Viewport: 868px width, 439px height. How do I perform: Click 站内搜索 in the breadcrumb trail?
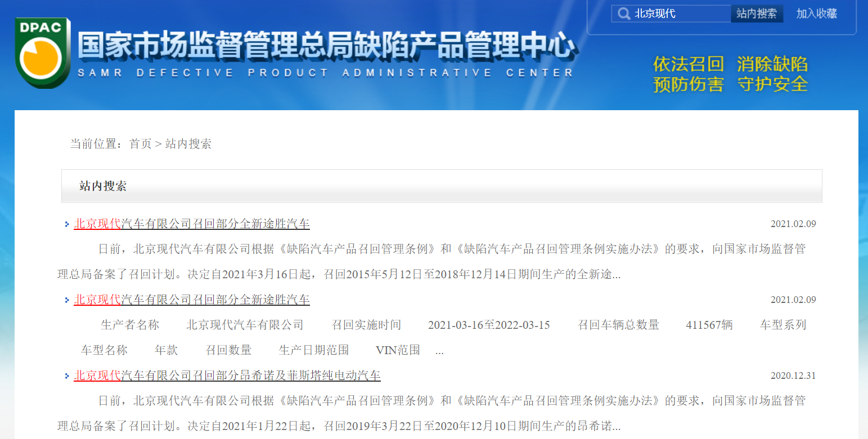pyautogui.click(x=188, y=144)
